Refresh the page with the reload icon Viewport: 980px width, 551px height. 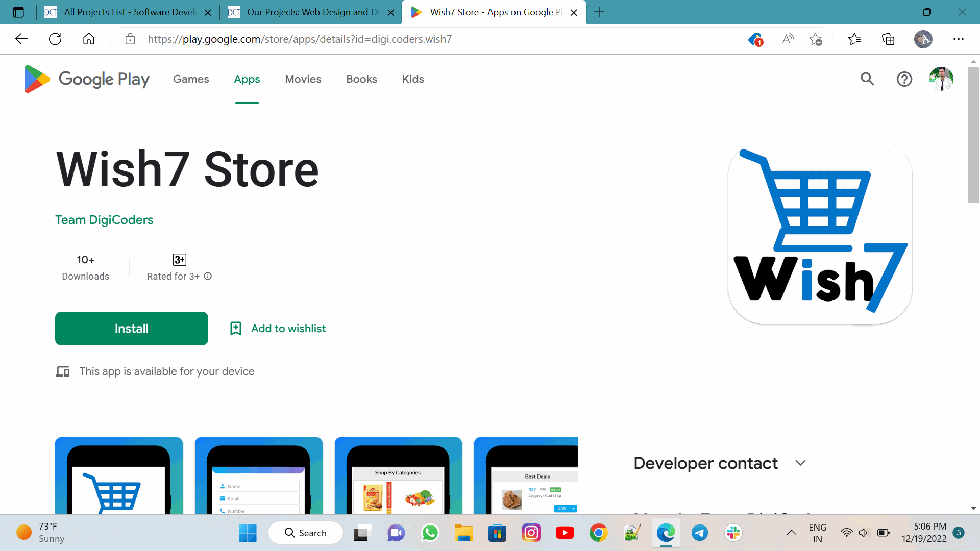[55, 39]
